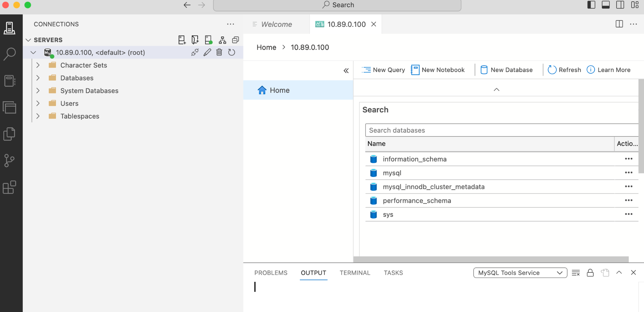Open the Customize Layout icon

point(635,5)
